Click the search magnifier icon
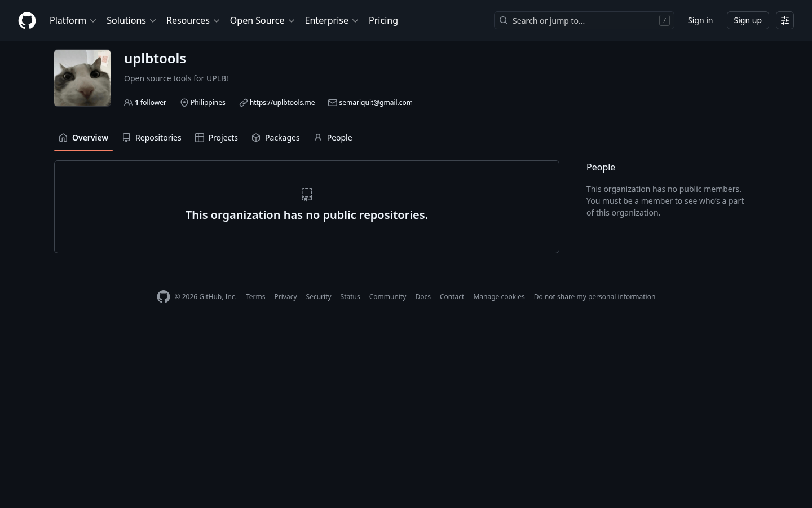Screen dimensions: 812x508 click(504, 20)
